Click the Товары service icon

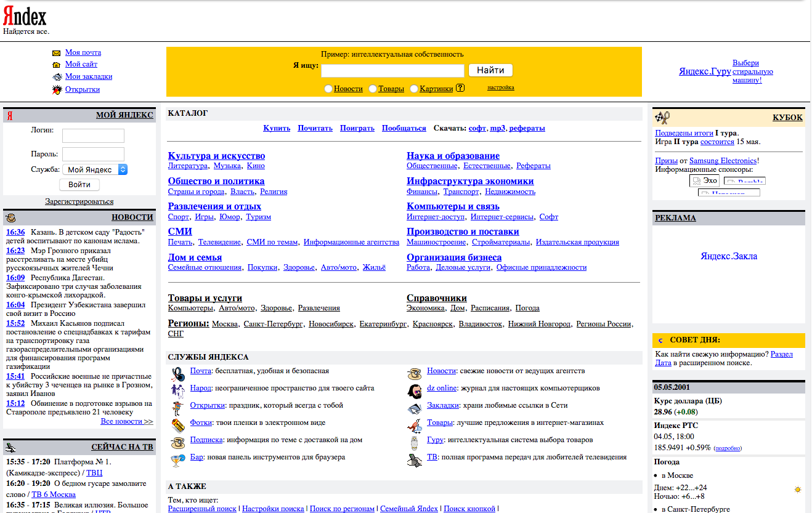[x=415, y=426]
